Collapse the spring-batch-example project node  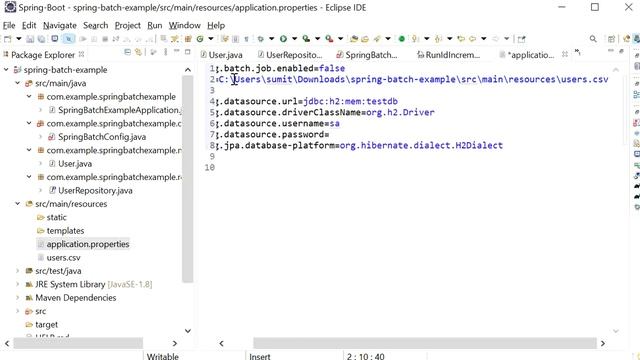6,70
